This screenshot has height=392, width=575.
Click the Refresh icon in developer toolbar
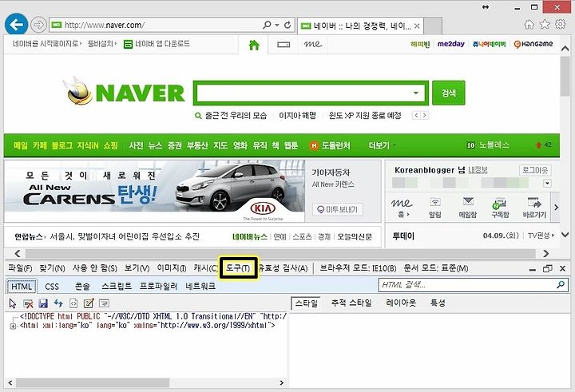pyautogui.click(x=58, y=303)
